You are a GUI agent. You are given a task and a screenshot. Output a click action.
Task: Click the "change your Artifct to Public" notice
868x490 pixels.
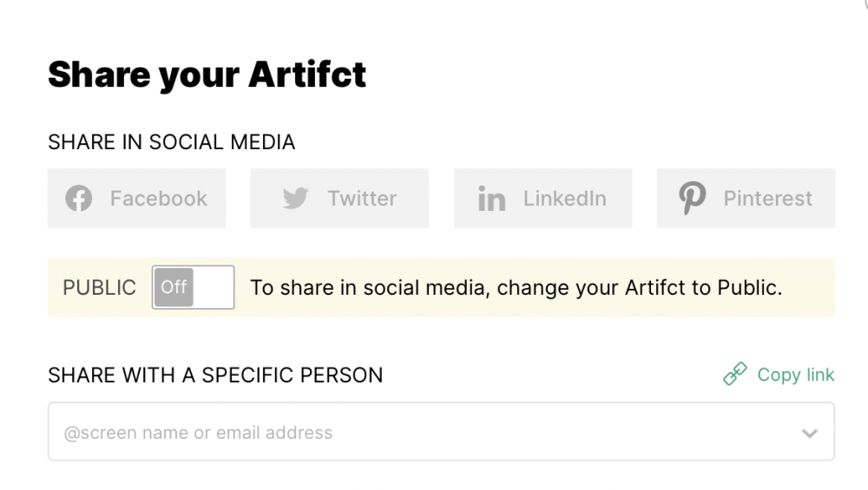pos(516,288)
